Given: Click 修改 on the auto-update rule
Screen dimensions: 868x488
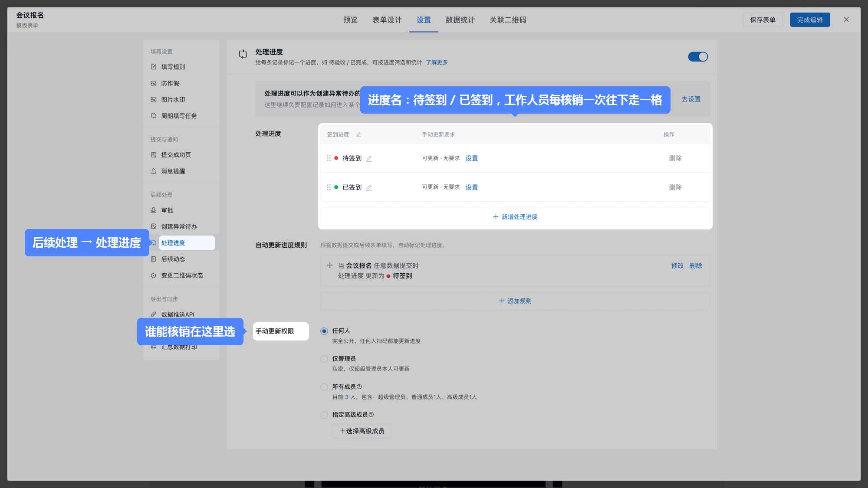Looking at the screenshot, I should [x=677, y=265].
